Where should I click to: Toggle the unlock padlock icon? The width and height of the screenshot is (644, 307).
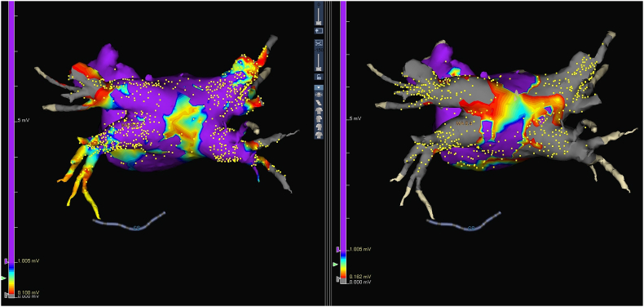[319, 77]
